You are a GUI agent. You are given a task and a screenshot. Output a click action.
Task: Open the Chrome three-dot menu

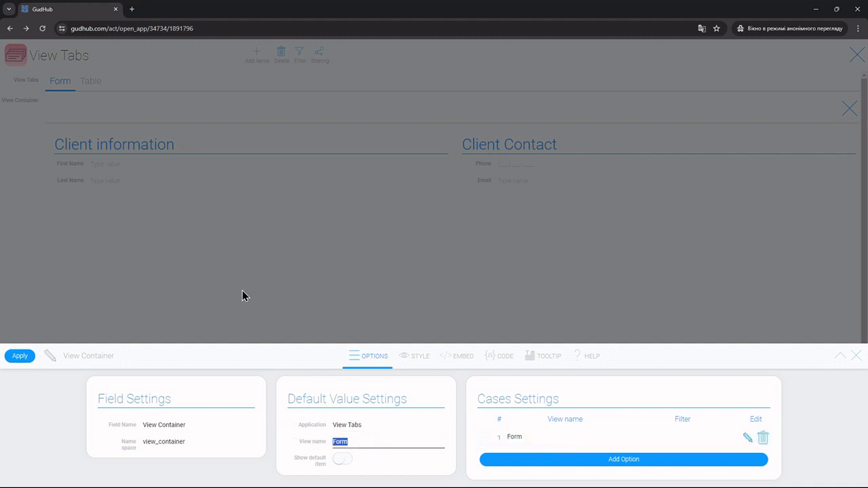[858, 28]
